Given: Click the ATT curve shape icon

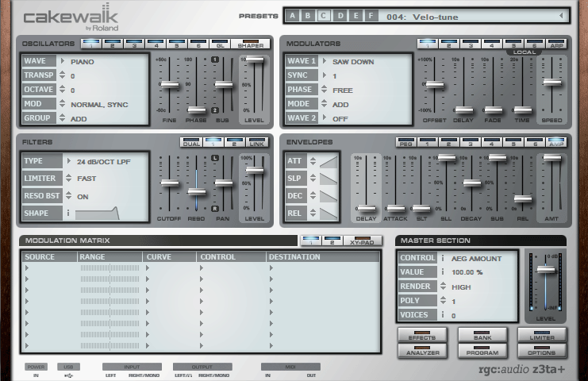Looking at the screenshot, I should coord(329,162).
